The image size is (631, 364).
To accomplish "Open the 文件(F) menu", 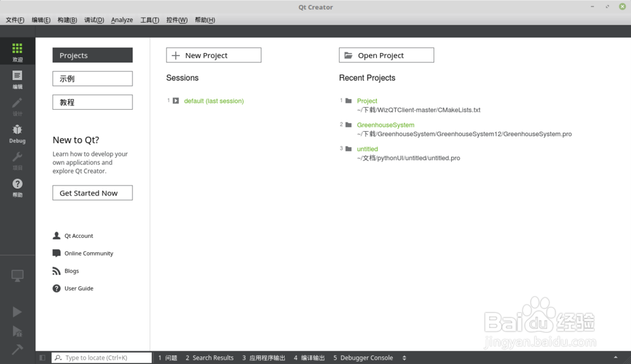I will point(15,20).
